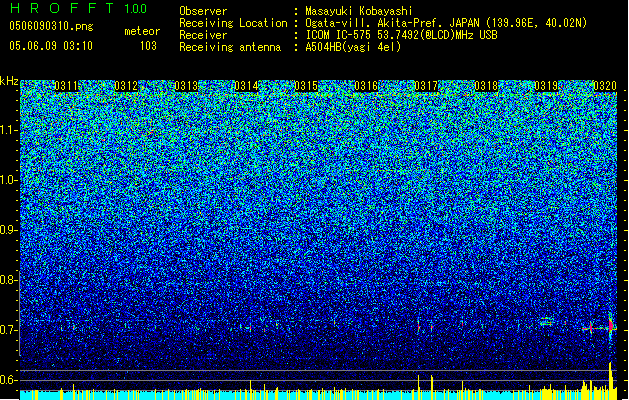Click the kHz axis unit label

(x=9, y=81)
